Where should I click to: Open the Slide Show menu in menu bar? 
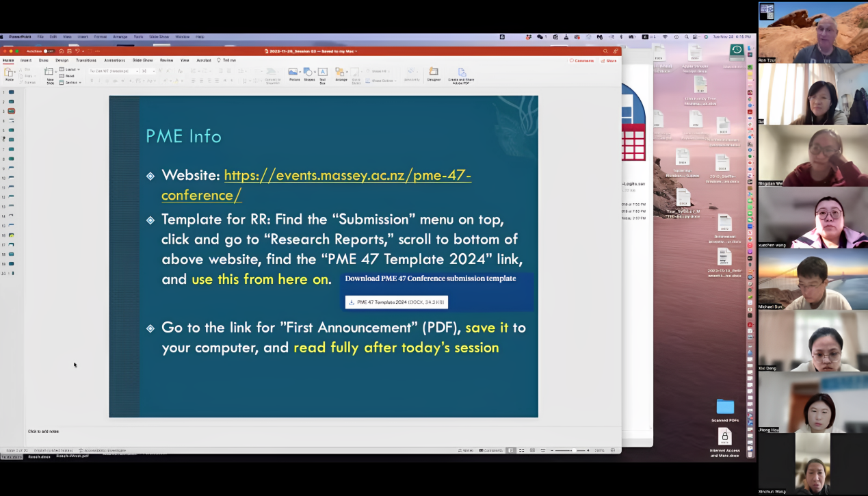point(159,37)
